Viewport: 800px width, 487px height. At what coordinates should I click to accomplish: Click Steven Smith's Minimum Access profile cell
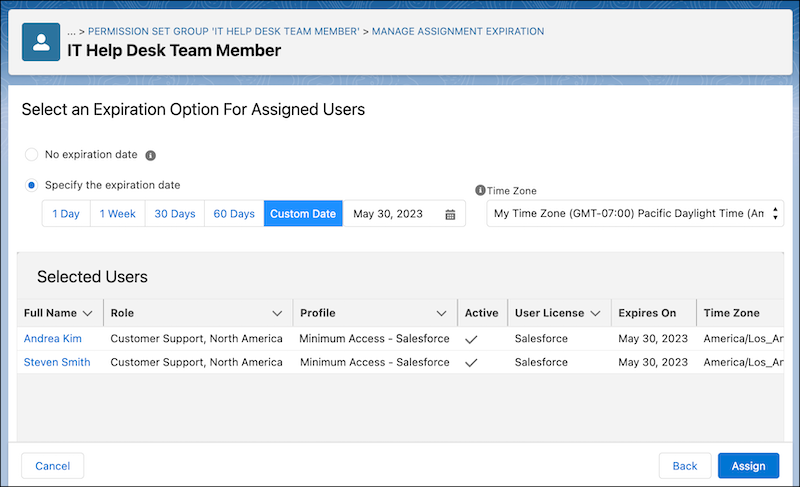click(375, 362)
